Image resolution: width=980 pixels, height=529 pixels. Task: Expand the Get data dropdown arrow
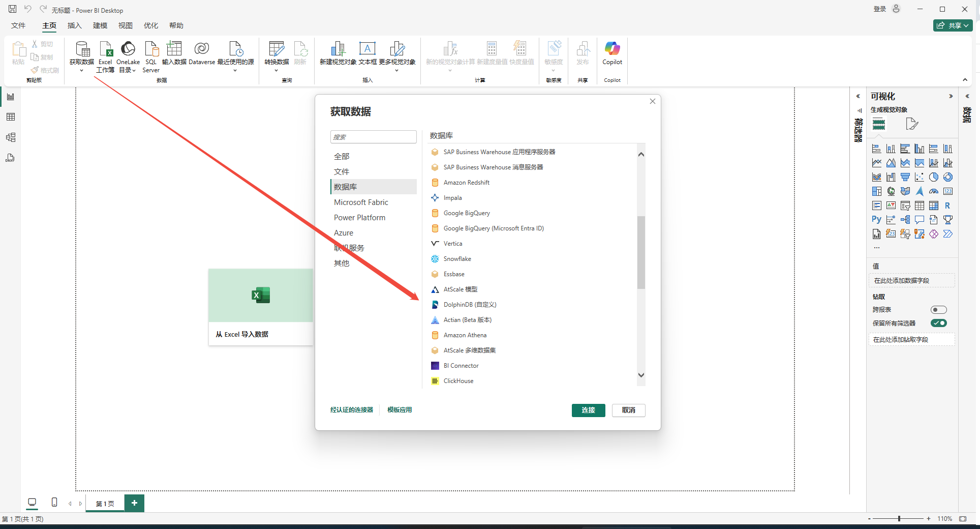pyautogui.click(x=81, y=71)
